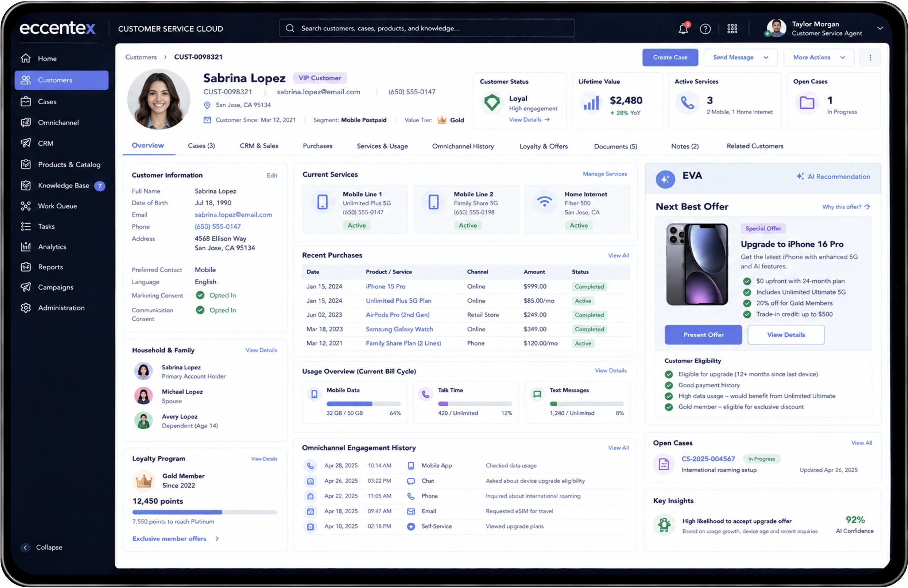Click the Lifetime Value bar chart icon
Image resolution: width=908 pixels, height=588 pixels.
click(x=591, y=103)
